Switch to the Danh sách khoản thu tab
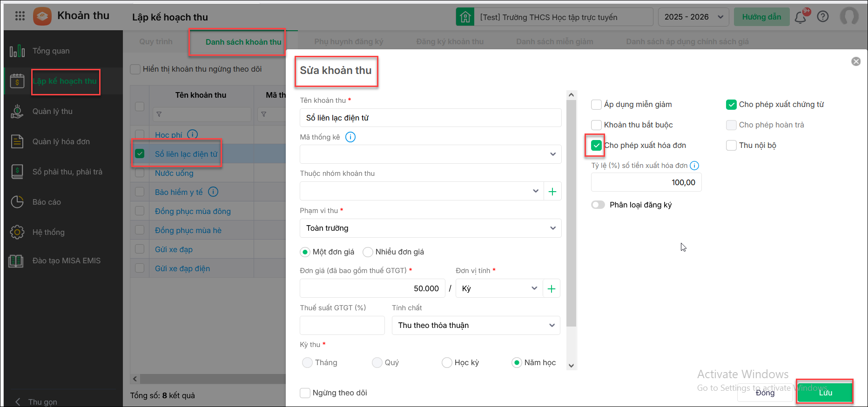 point(243,42)
